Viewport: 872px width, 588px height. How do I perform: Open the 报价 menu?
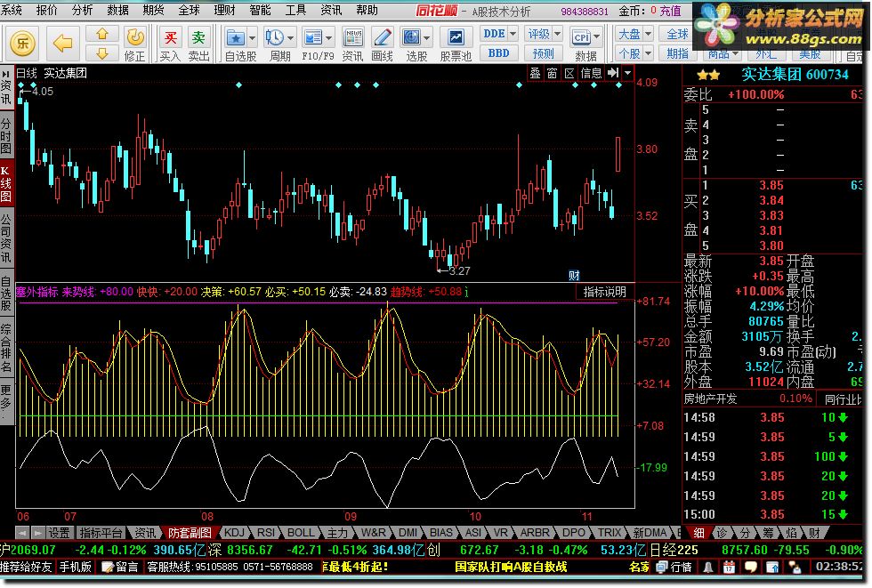pyautogui.click(x=46, y=10)
